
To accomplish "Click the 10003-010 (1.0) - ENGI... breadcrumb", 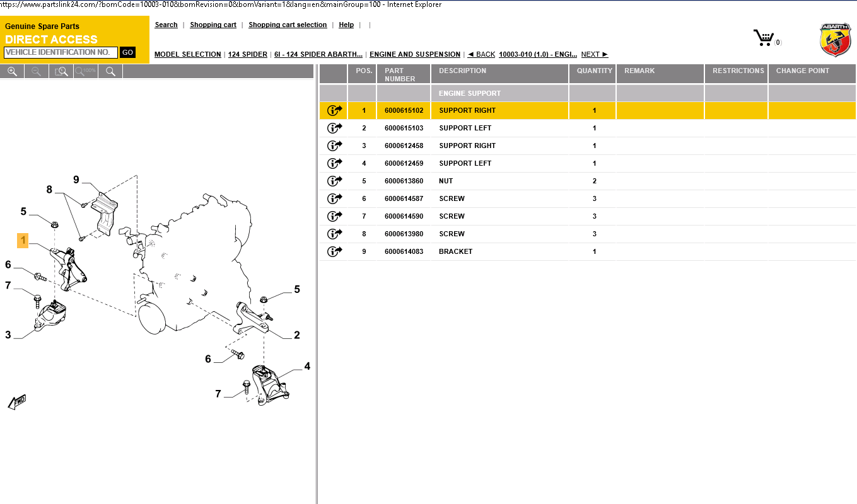I will [538, 54].
